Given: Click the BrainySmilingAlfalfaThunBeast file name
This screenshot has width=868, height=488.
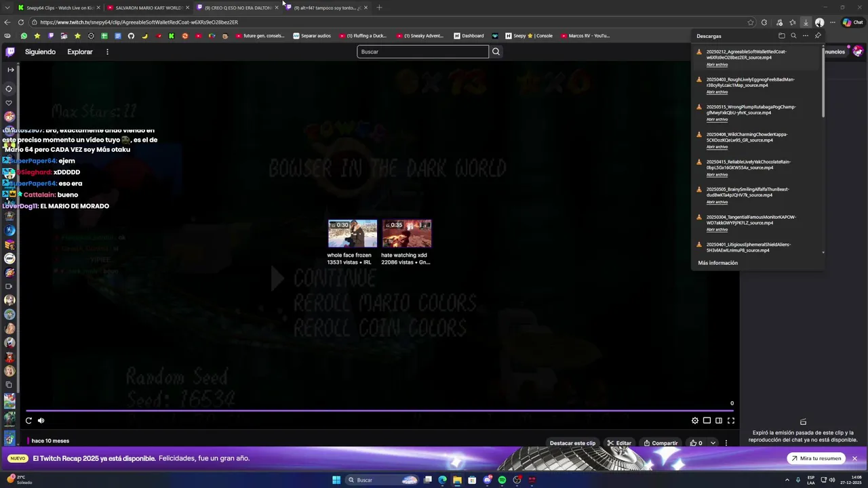Looking at the screenshot, I should tap(747, 192).
